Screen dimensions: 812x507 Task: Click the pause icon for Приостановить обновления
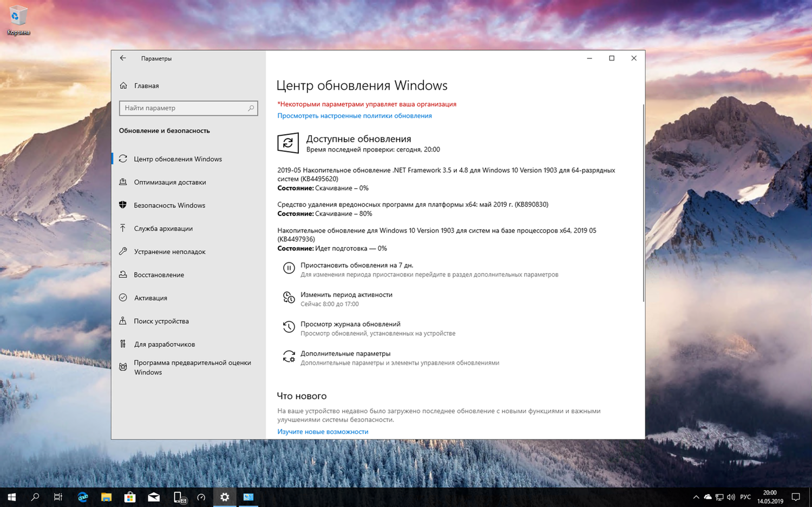289,268
